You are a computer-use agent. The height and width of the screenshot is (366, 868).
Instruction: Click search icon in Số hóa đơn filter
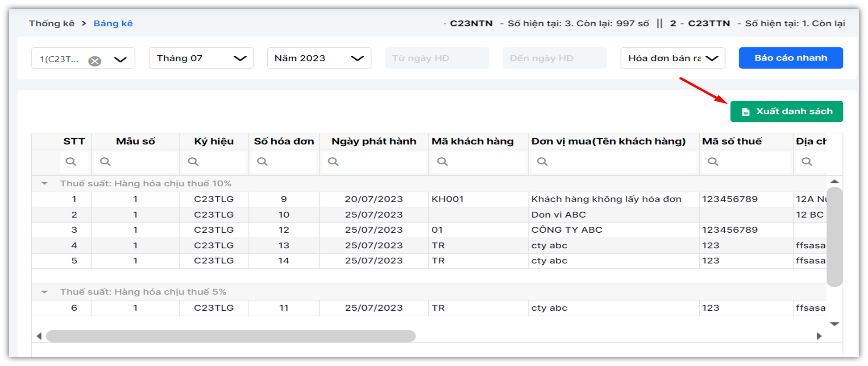[262, 161]
